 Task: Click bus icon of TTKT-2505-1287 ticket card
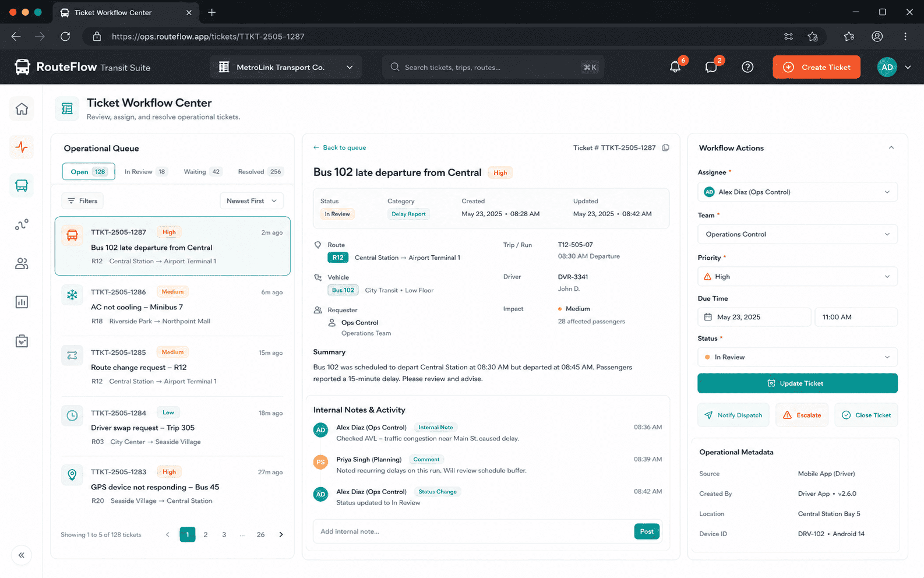(72, 235)
